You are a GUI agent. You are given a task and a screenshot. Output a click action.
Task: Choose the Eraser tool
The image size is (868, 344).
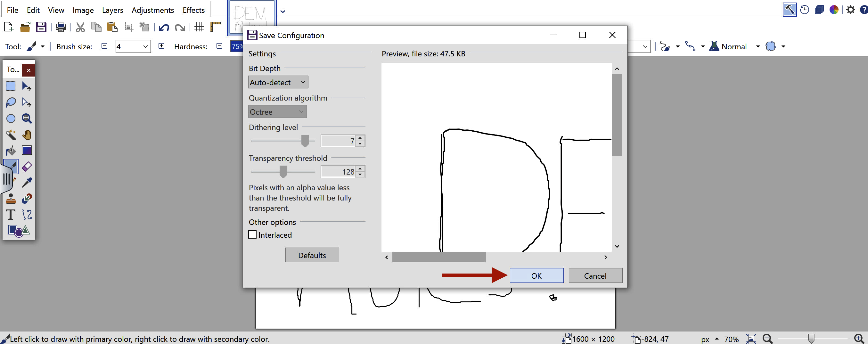pyautogui.click(x=27, y=167)
